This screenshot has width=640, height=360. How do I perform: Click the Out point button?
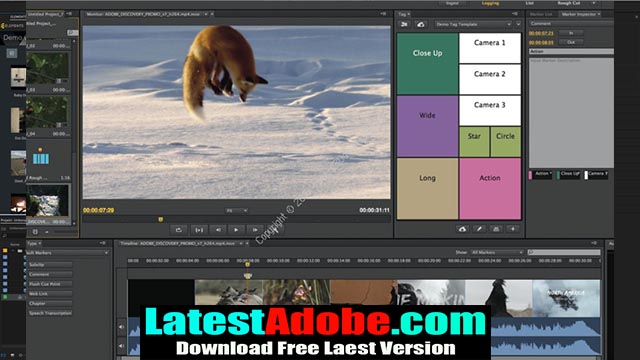571,42
